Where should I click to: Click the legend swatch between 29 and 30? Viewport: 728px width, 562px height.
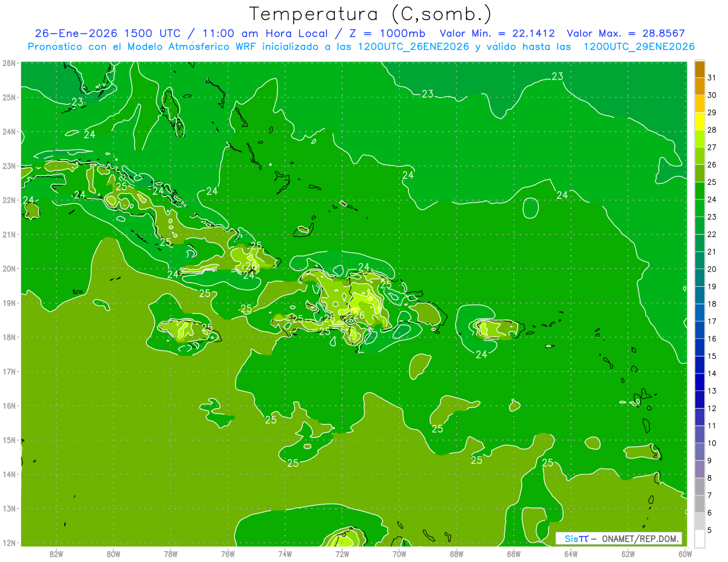(699, 104)
